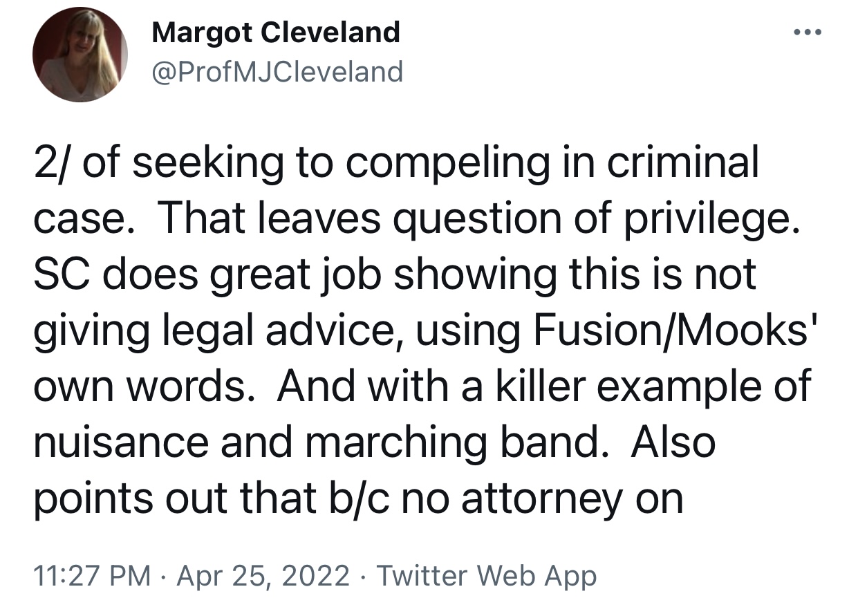Click the "Fusion/Mooks'" text in the tweet
This screenshot has height=616, width=858.
point(675,331)
